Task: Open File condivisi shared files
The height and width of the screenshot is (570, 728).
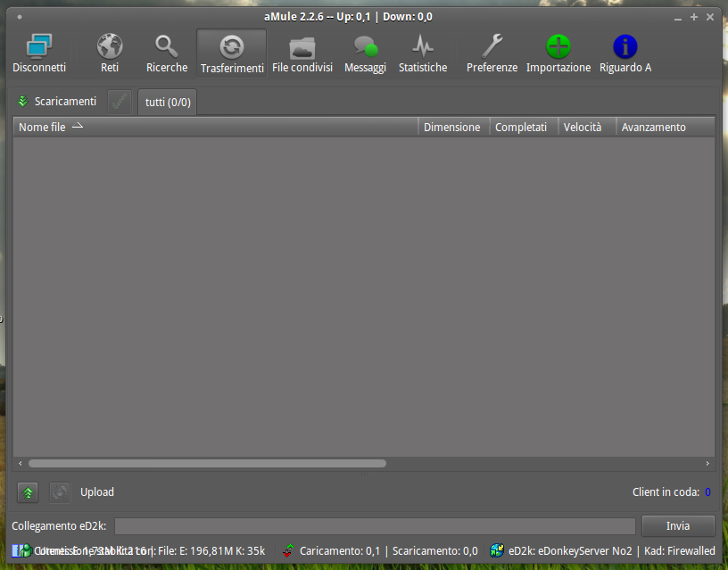Action: [302, 54]
